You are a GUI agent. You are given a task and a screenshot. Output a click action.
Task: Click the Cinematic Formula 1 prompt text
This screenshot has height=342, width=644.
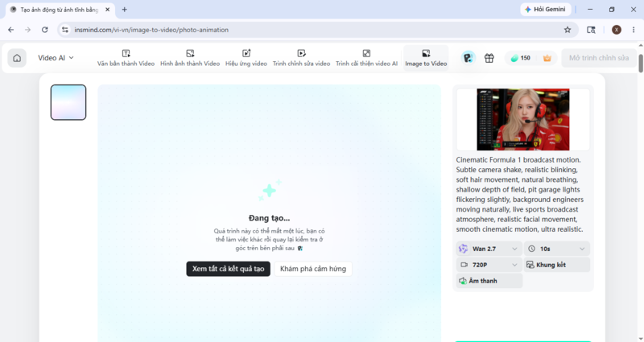coord(520,195)
